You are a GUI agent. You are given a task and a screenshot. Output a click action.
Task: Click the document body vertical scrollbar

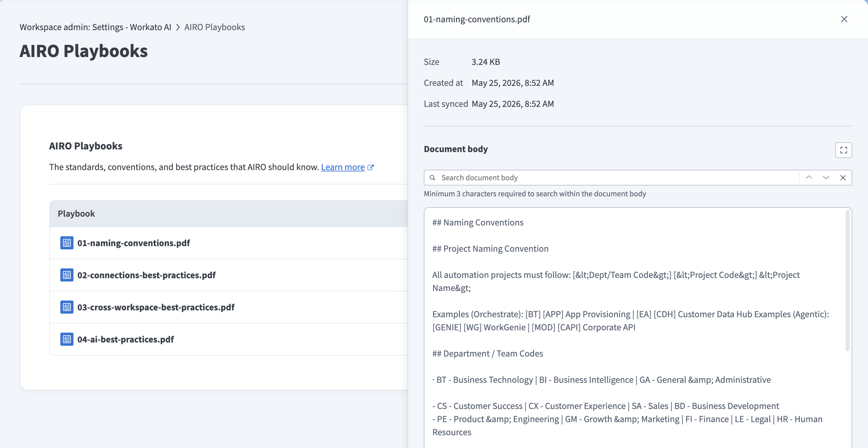(x=847, y=281)
